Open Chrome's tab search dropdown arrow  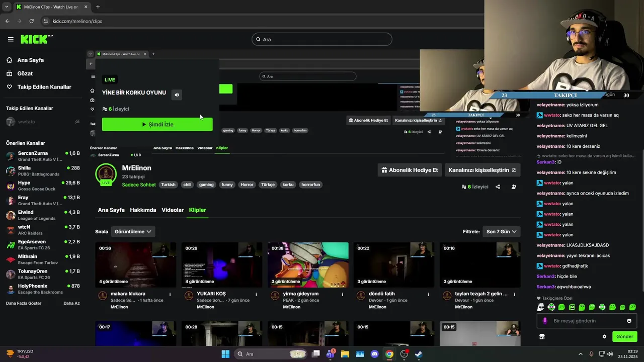pyautogui.click(x=6, y=7)
